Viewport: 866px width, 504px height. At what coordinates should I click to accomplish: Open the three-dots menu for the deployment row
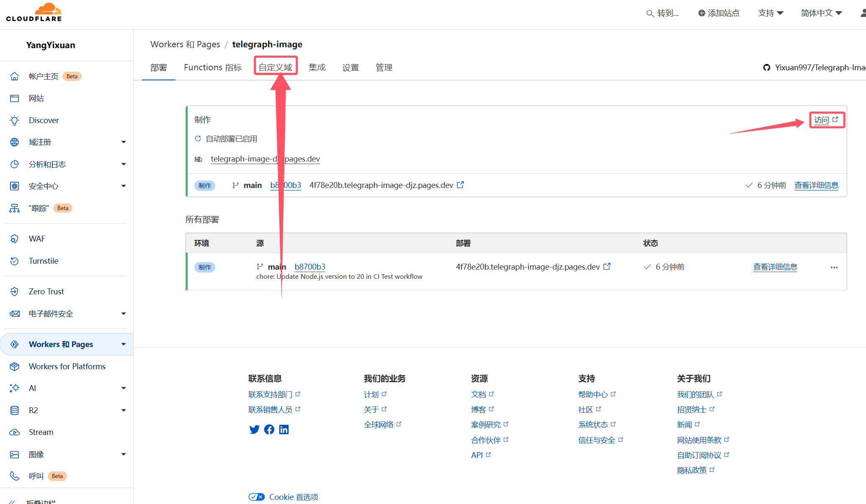[834, 267]
